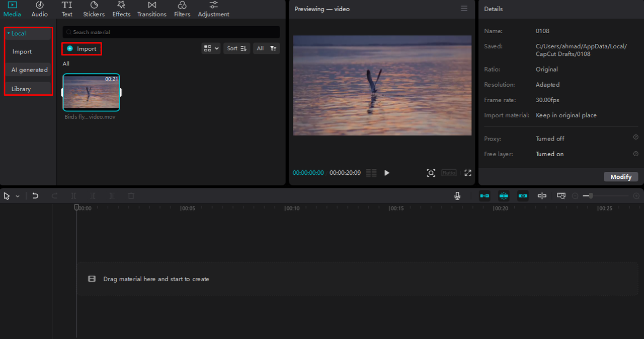Click the selection pointer tool

coord(7,196)
